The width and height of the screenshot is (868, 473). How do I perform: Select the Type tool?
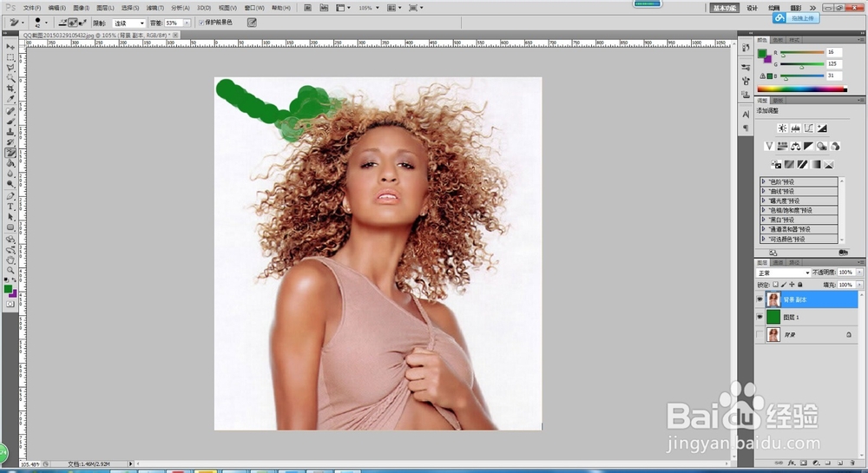coord(10,207)
